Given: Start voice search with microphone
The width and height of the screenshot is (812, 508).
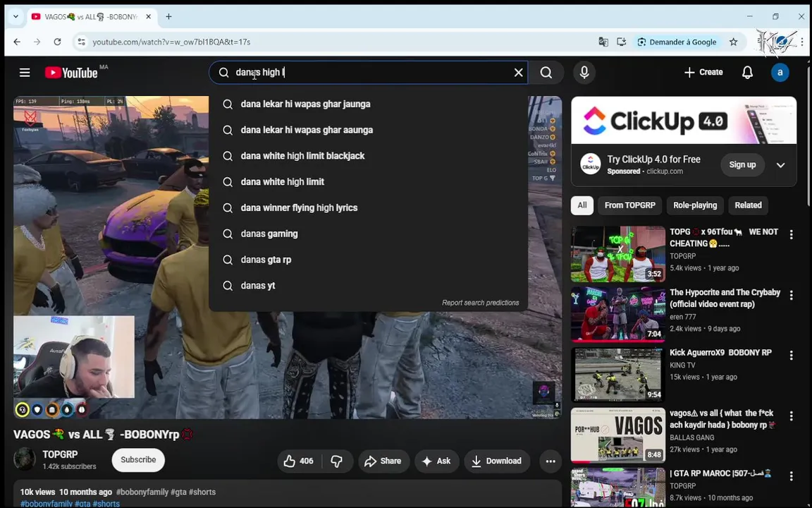Looking at the screenshot, I should (x=584, y=73).
